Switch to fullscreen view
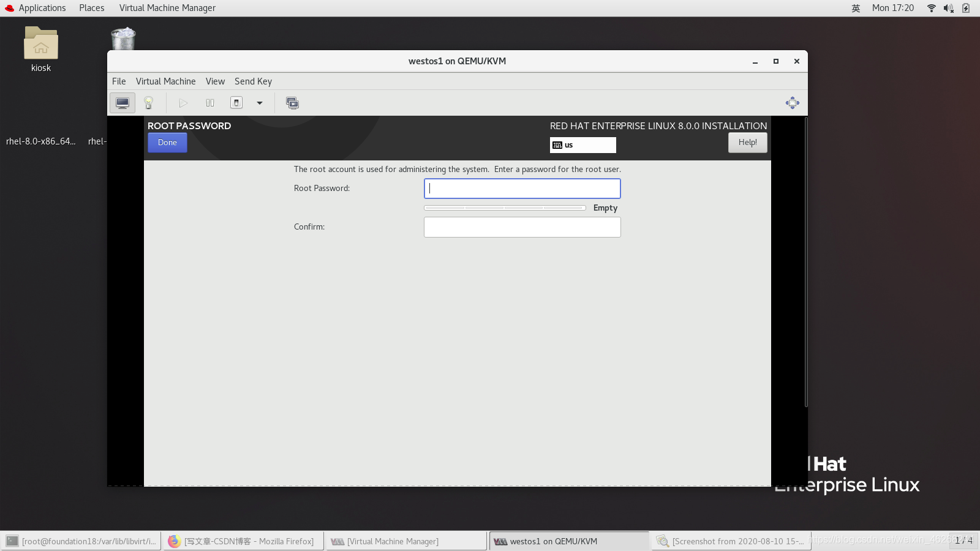This screenshot has width=980, height=551. tap(793, 103)
